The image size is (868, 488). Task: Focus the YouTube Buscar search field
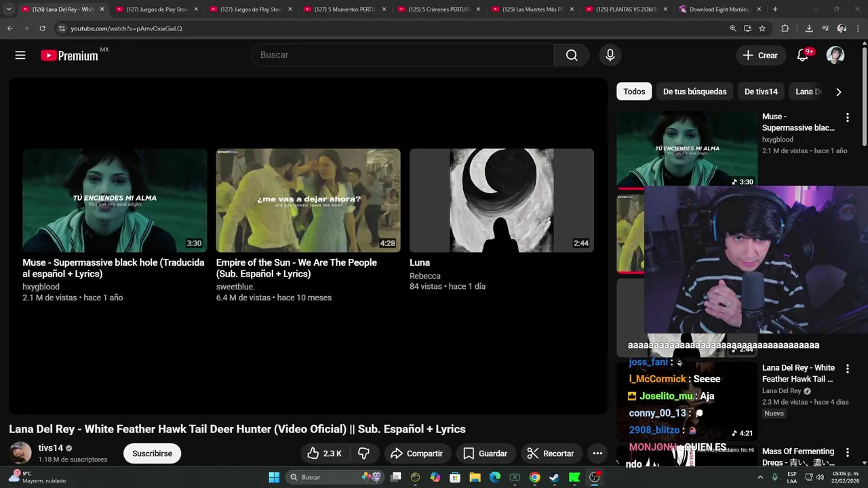pyautogui.click(x=403, y=55)
